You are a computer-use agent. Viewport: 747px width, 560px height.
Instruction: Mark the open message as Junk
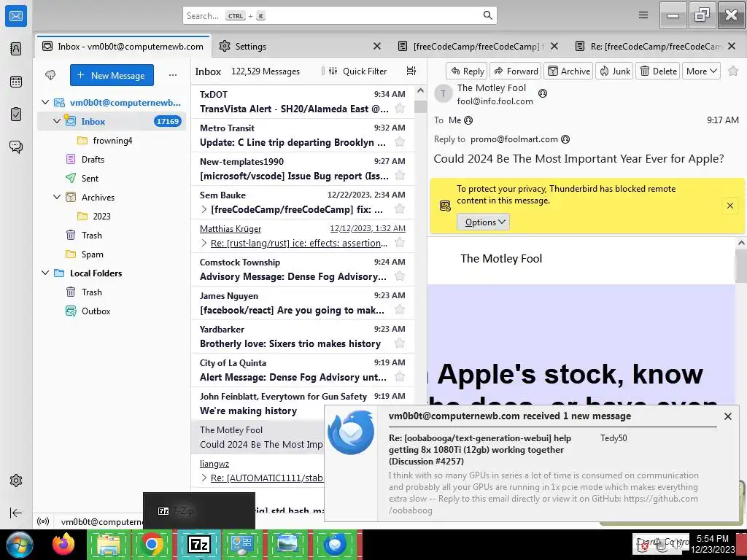tap(614, 71)
